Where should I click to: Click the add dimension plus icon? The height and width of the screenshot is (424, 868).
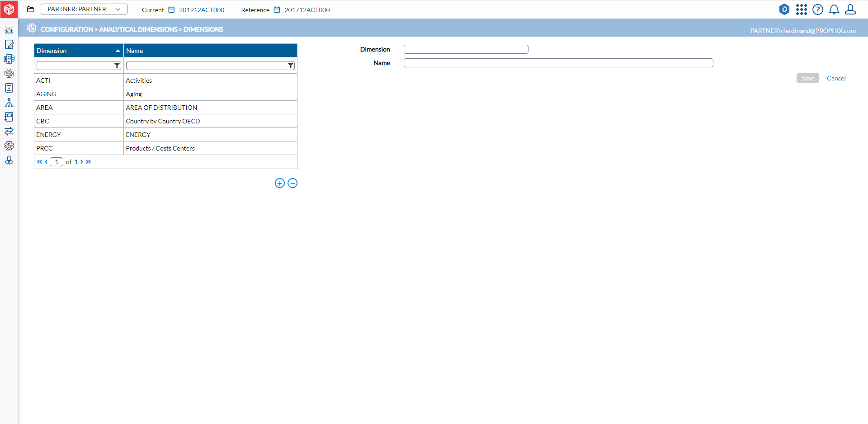point(280,183)
